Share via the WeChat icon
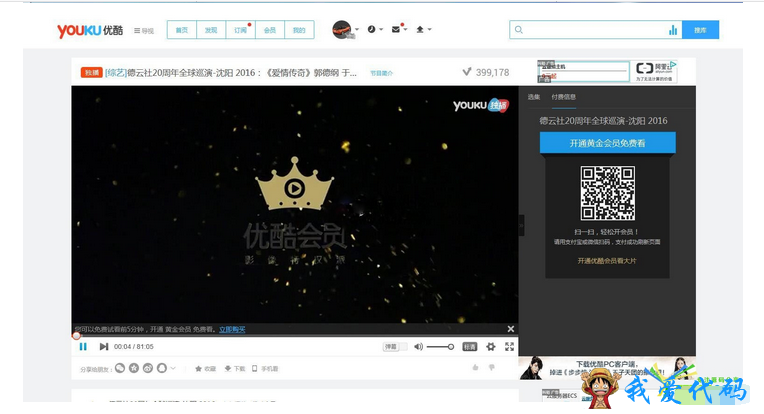 pyautogui.click(x=120, y=368)
